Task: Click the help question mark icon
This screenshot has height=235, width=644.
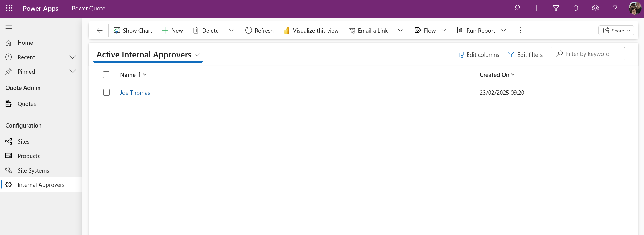Action: (x=615, y=8)
